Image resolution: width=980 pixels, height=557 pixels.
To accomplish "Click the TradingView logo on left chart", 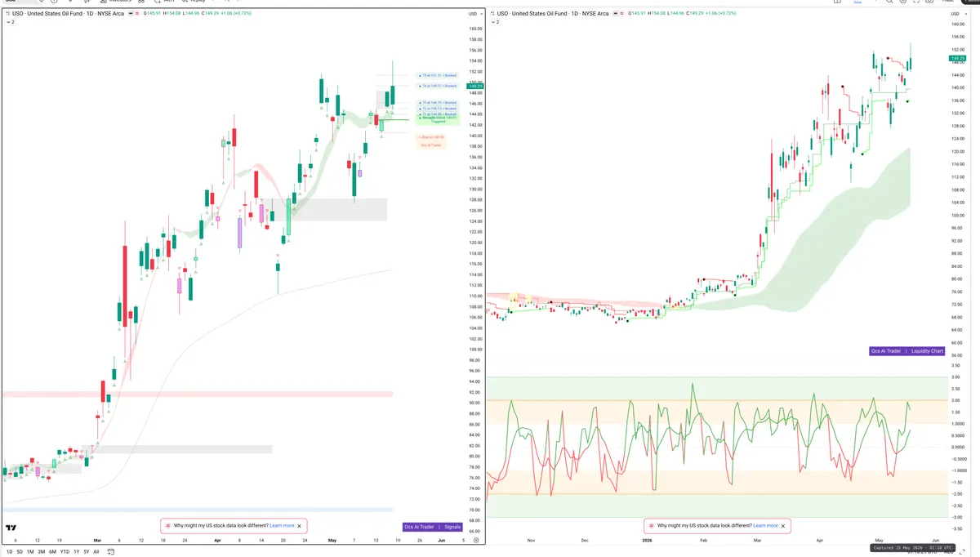I will [x=11, y=528].
